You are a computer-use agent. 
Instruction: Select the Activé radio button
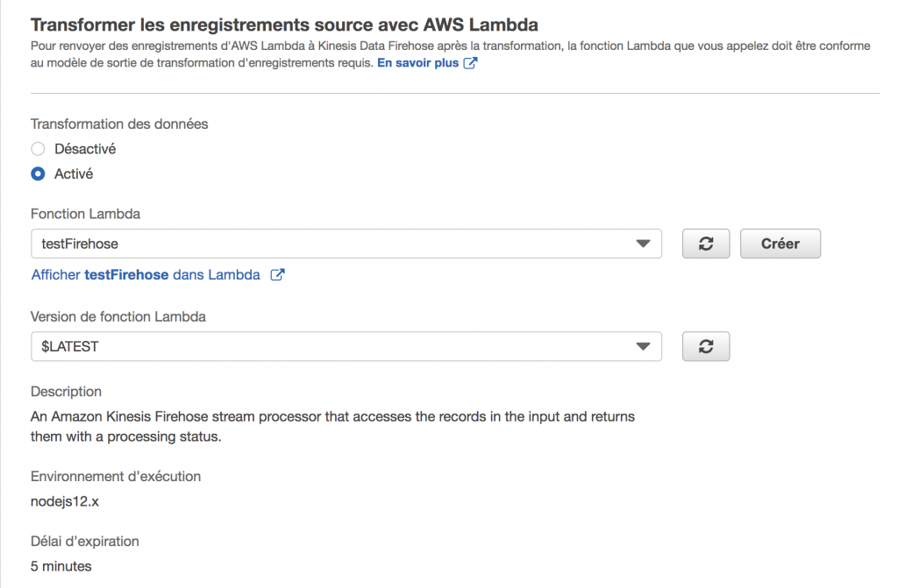tap(37, 174)
